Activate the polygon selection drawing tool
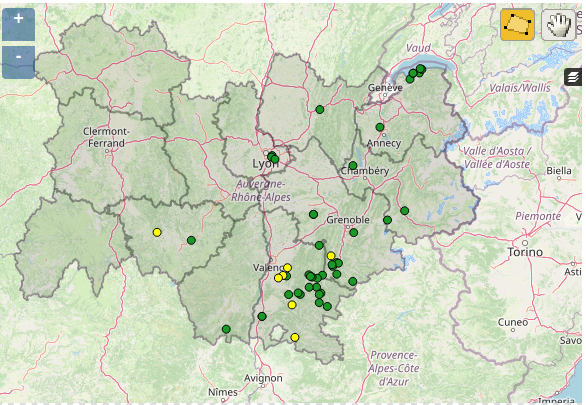Viewport: 586px width, 405px height. (x=517, y=25)
